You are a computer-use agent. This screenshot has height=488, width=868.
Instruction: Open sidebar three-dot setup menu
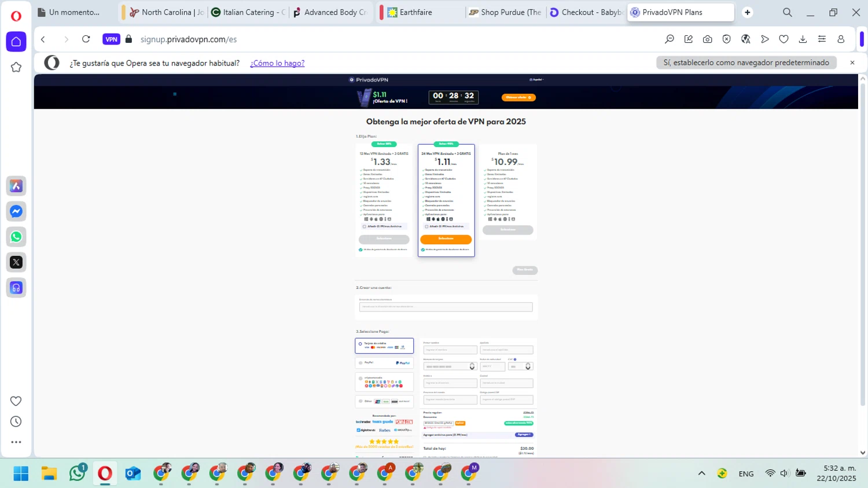pyautogui.click(x=16, y=442)
